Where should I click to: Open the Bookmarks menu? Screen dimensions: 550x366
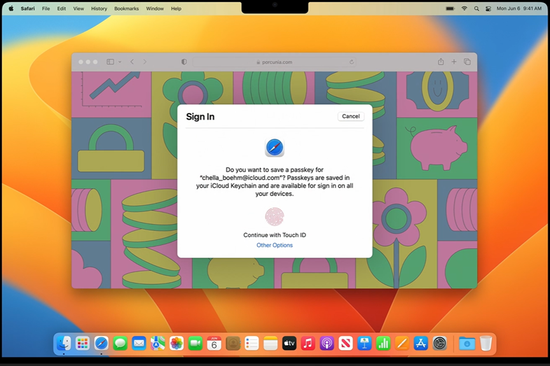click(x=126, y=8)
